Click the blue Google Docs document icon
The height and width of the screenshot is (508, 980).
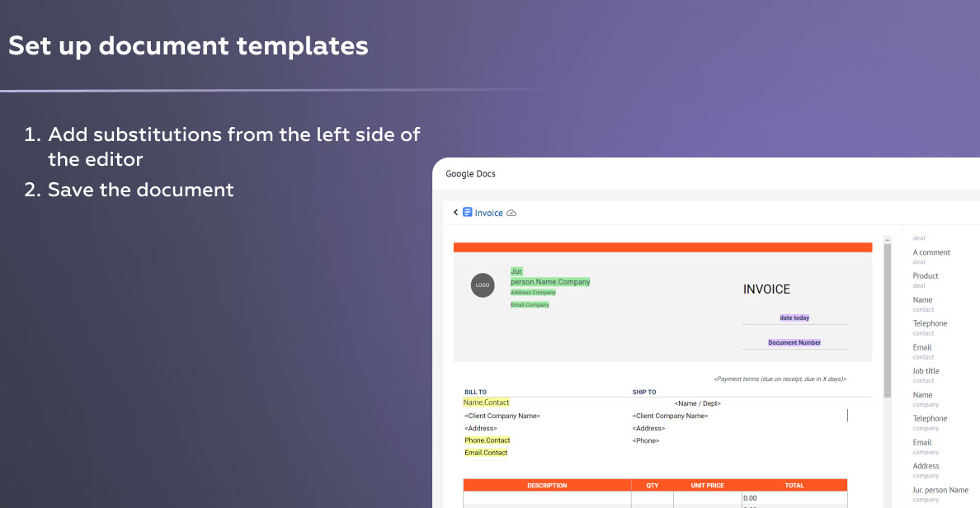point(468,213)
